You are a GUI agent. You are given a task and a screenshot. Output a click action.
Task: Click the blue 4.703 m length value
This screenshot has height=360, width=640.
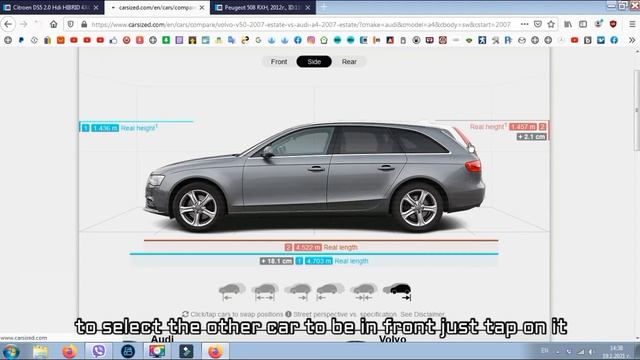(x=318, y=261)
